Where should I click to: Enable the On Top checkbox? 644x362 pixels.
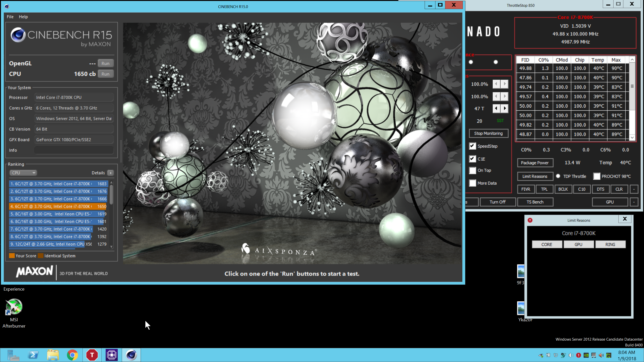point(472,170)
